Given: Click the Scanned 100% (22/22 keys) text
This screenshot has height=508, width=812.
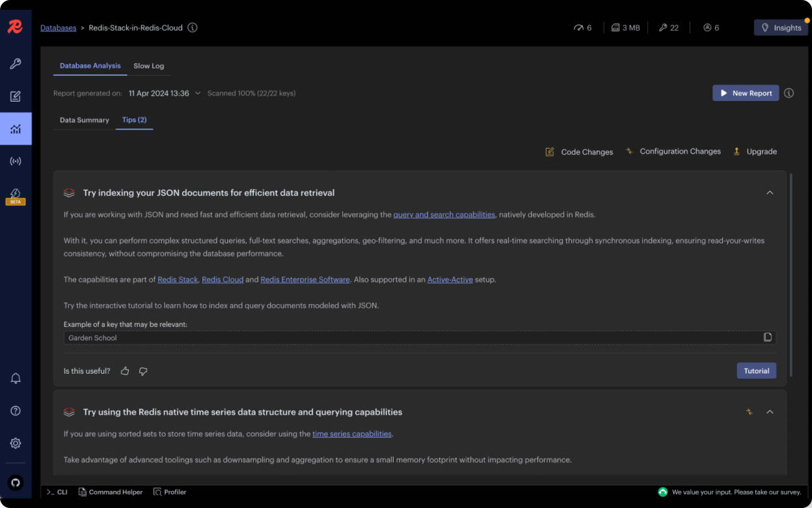Looking at the screenshot, I should pyautogui.click(x=251, y=93).
